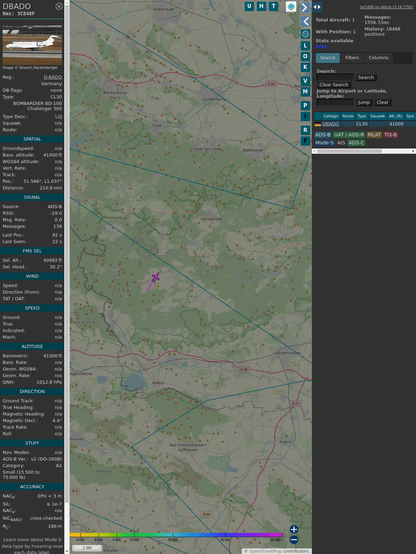Click the T map toggle button
The image size is (416, 554).
click(x=273, y=6)
